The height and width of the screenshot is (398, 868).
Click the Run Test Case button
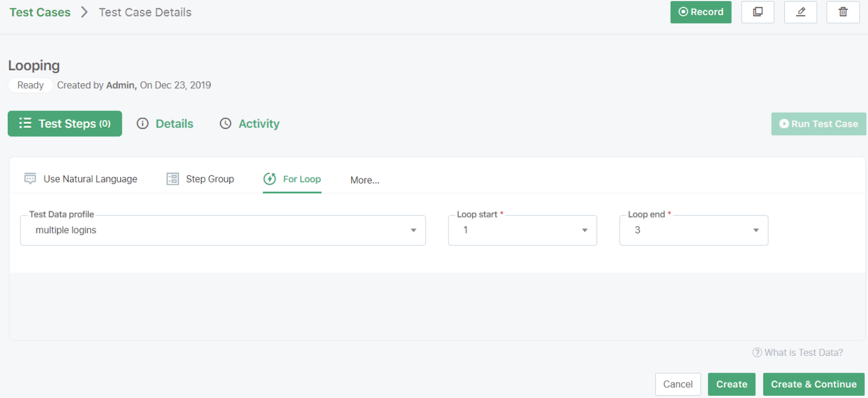(x=819, y=124)
